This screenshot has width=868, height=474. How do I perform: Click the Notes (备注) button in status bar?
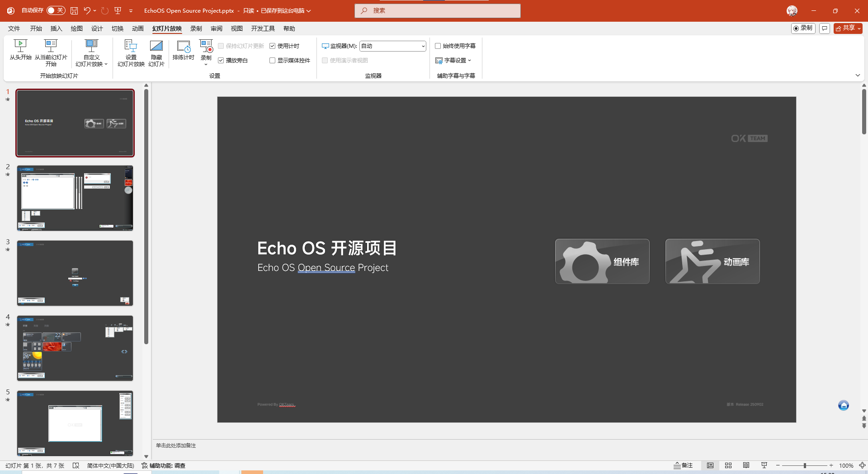(683, 465)
